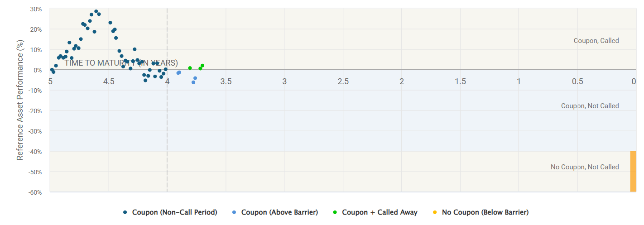Click the Time to Maturity axis title
This screenshot has height=225, width=644.
point(121,63)
